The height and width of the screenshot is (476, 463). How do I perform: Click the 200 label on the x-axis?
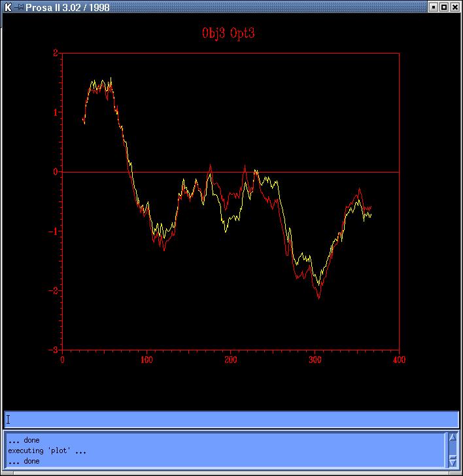[x=230, y=360]
